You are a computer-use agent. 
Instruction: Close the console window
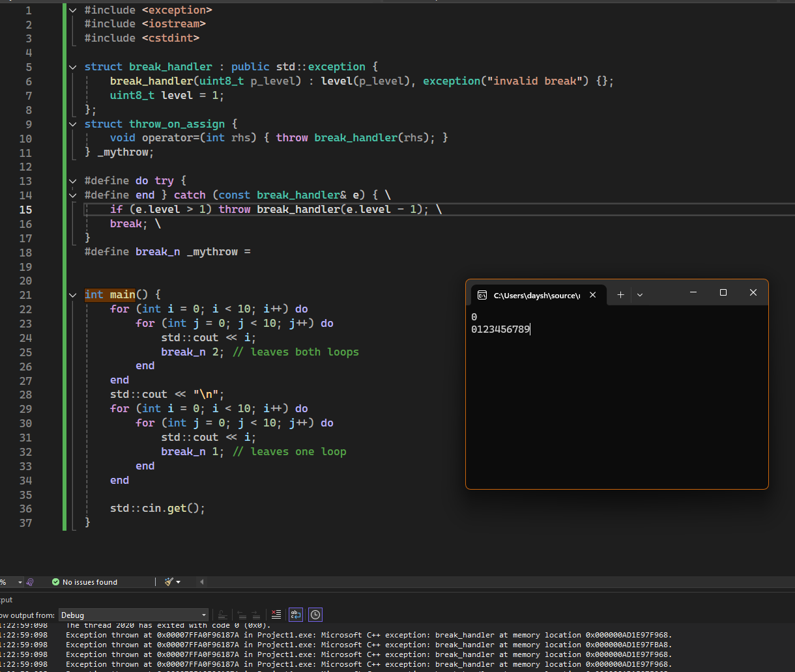pos(753,293)
